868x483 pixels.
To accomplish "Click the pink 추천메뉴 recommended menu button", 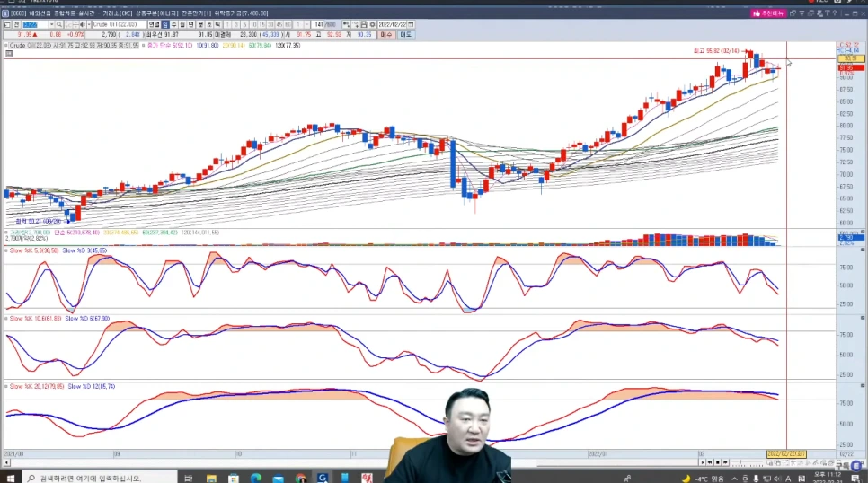I will 768,13.
